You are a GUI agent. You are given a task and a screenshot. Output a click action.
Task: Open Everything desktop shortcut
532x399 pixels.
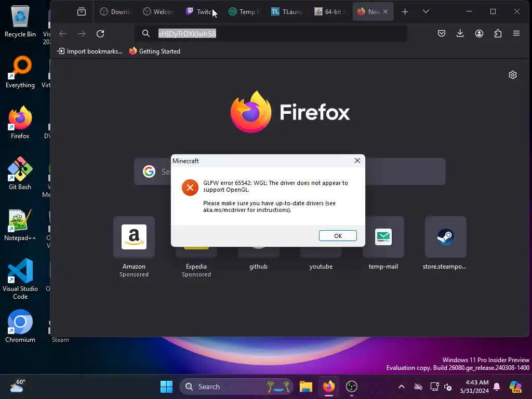tap(20, 72)
